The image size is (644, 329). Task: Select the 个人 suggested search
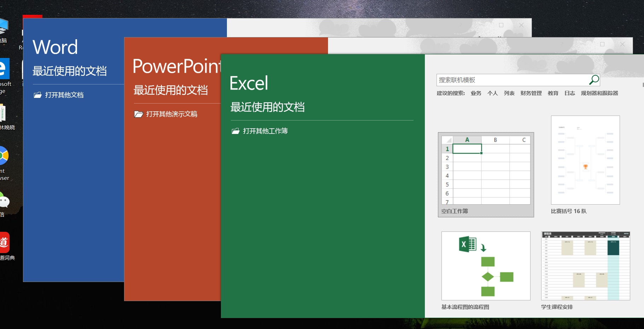point(492,93)
